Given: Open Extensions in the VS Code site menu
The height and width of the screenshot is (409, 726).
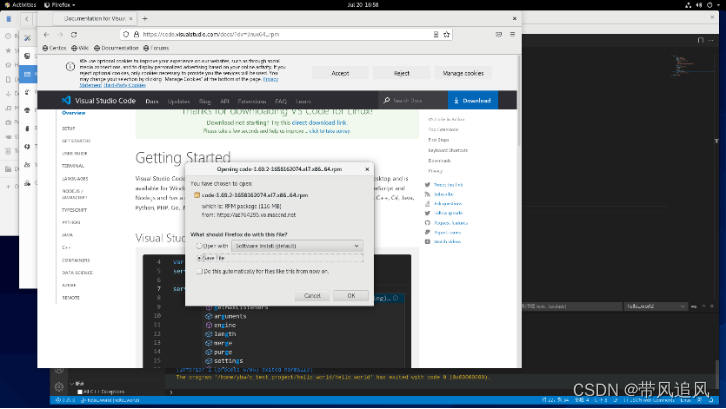Looking at the screenshot, I should (252, 101).
